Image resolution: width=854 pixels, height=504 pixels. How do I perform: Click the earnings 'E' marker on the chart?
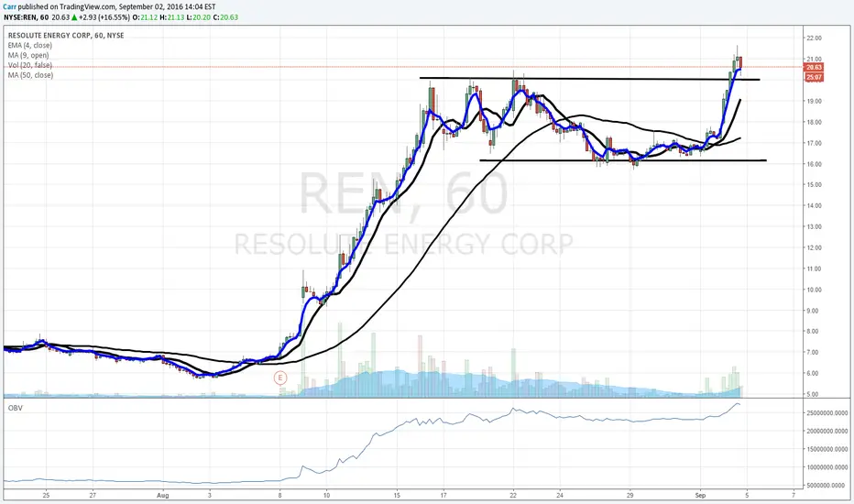280,377
